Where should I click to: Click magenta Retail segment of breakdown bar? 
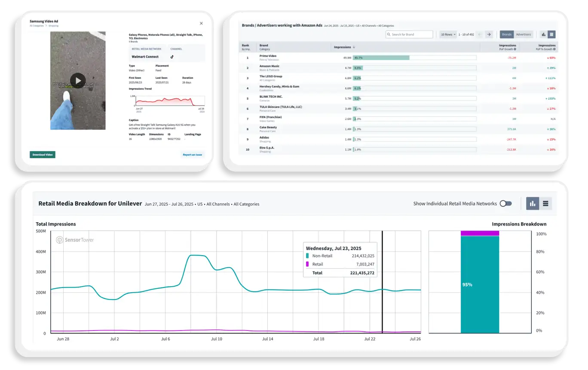[x=480, y=233]
